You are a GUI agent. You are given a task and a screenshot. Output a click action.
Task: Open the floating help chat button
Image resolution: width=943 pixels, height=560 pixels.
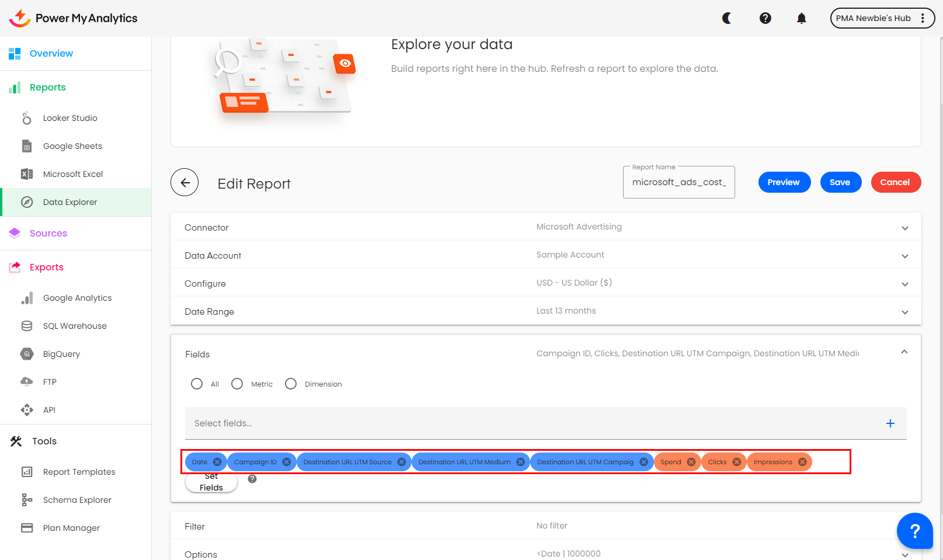tap(914, 530)
